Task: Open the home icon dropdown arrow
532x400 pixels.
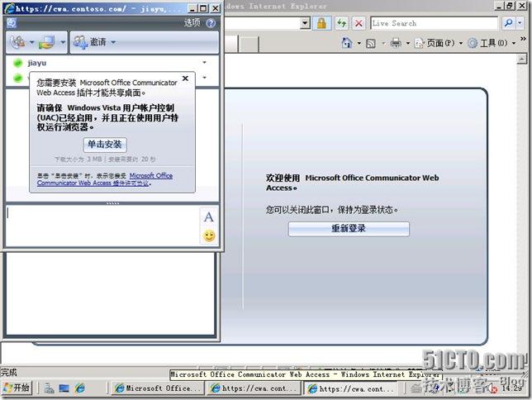Action: tap(359, 43)
